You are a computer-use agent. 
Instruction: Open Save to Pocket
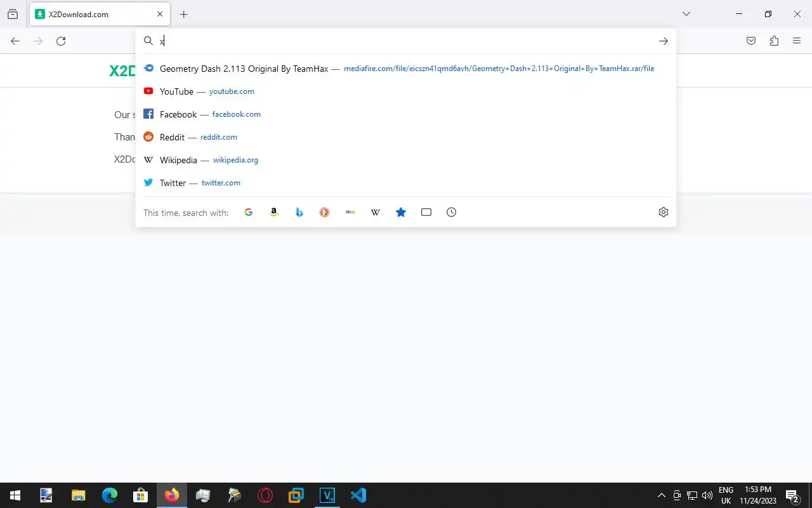[751, 41]
